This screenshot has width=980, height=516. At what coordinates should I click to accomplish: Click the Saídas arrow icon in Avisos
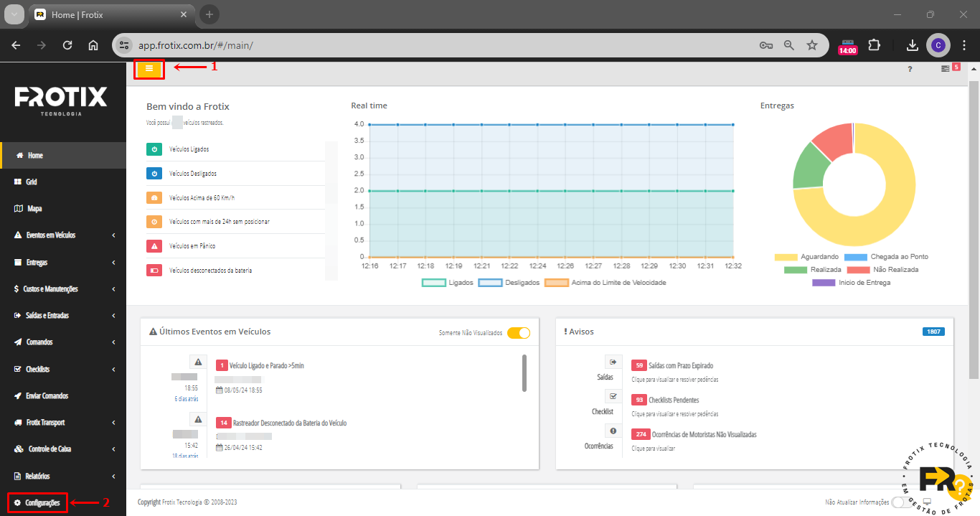(x=613, y=362)
